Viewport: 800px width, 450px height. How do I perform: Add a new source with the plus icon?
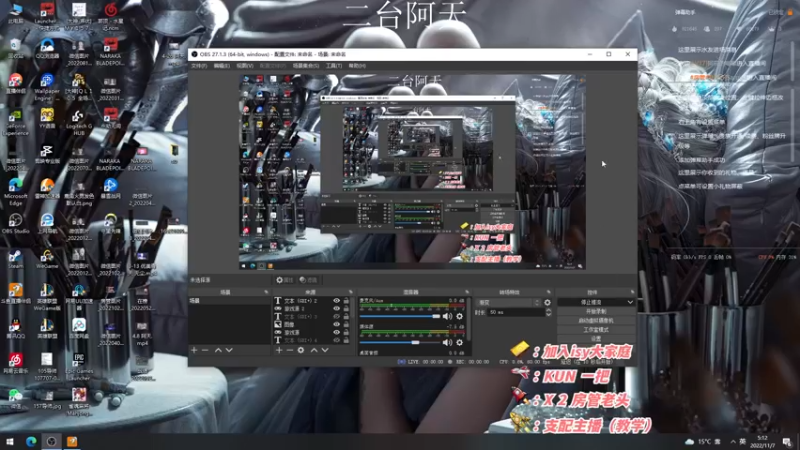coord(279,350)
